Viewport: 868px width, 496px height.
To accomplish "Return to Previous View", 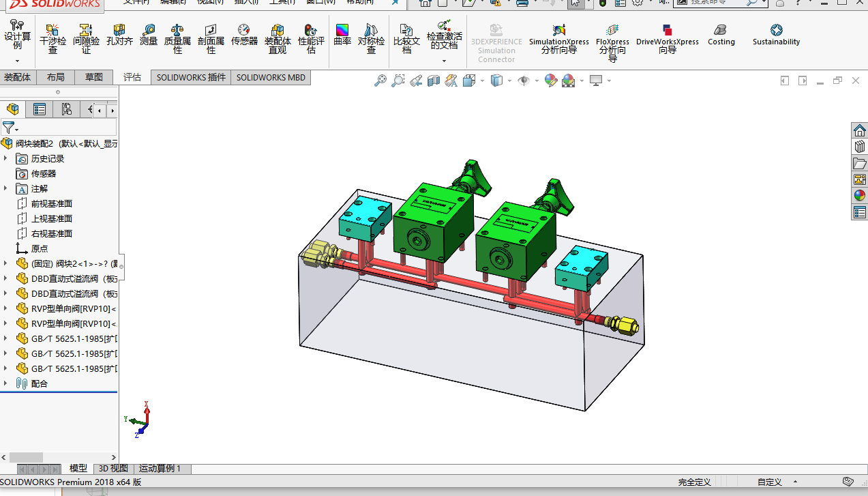I will (x=416, y=81).
